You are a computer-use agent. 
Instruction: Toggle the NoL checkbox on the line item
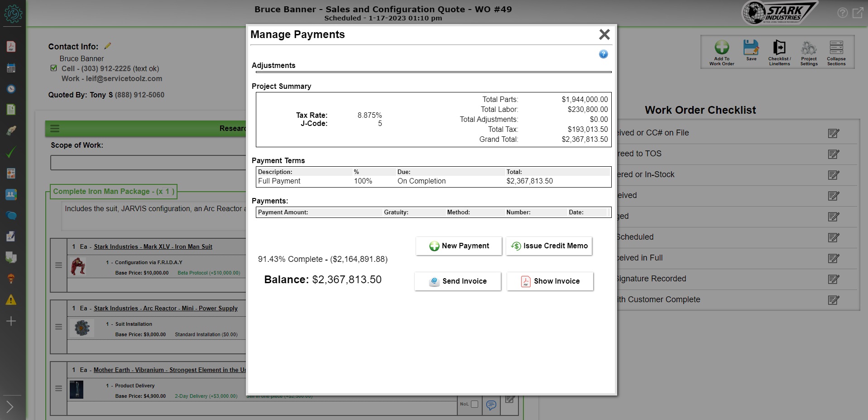point(474,404)
